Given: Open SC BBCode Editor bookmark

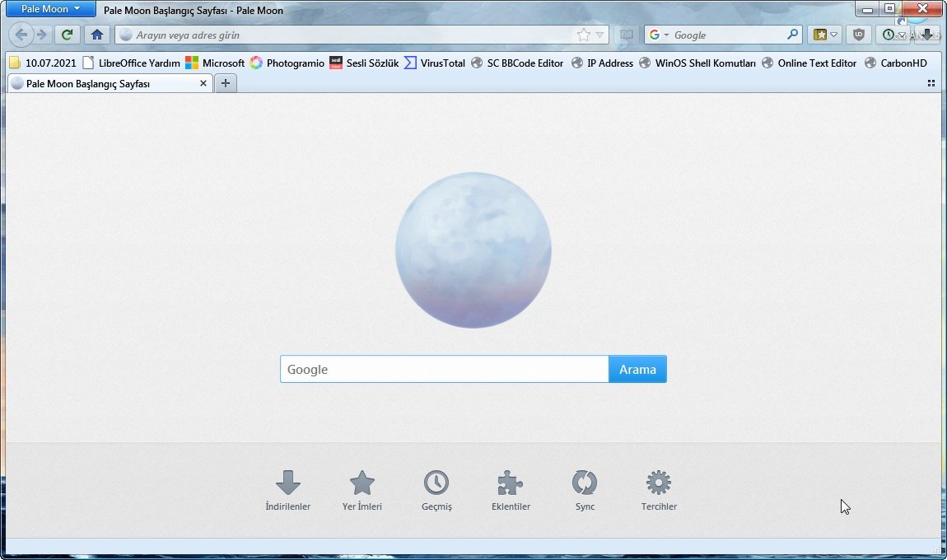Looking at the screenshot, I should (x=518, y=63).
